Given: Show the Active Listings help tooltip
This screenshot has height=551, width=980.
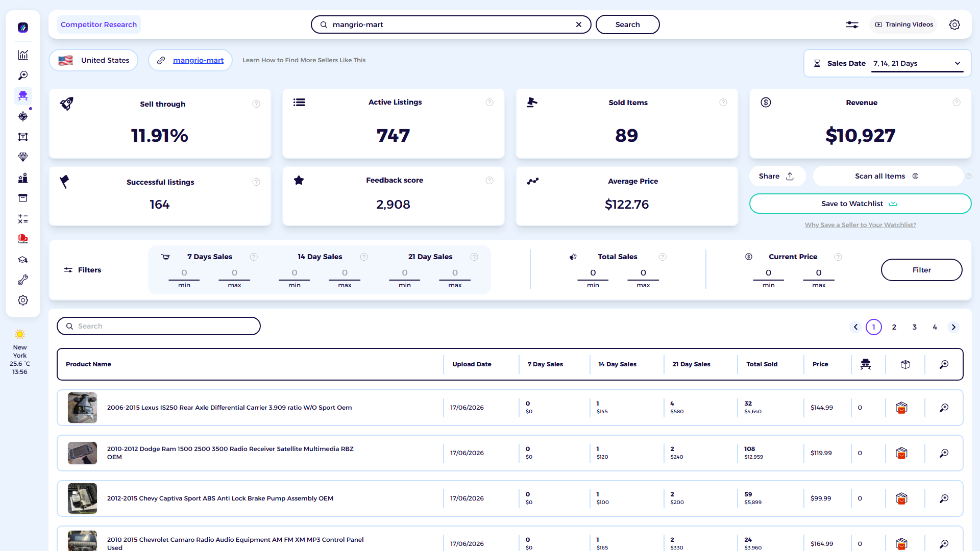Looking at the screenshot, I should coord(489,103).
